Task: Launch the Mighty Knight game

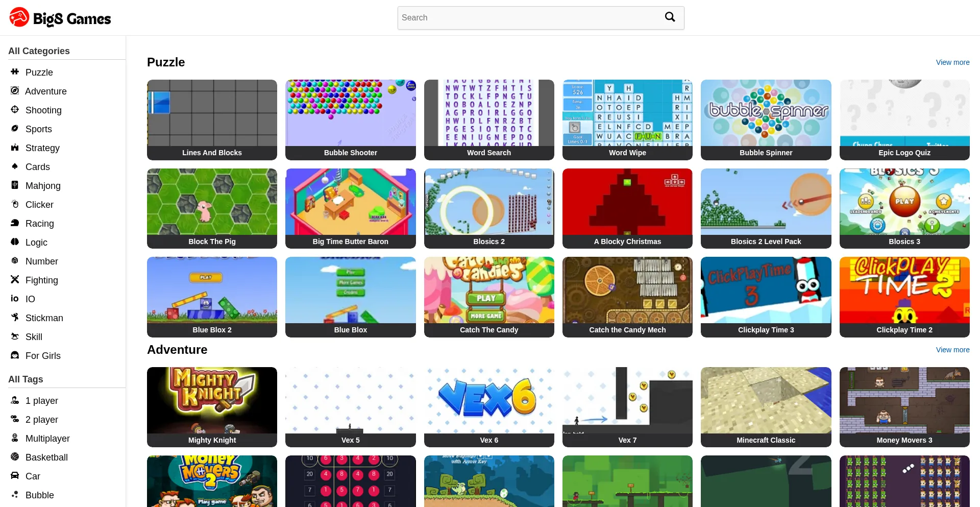Action: (x=212, y=407)
